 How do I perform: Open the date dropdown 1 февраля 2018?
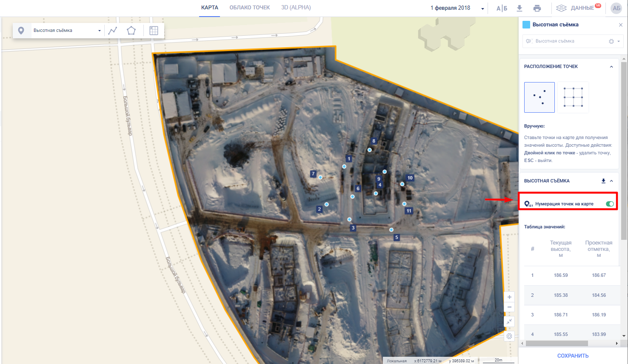pos(457,8)
